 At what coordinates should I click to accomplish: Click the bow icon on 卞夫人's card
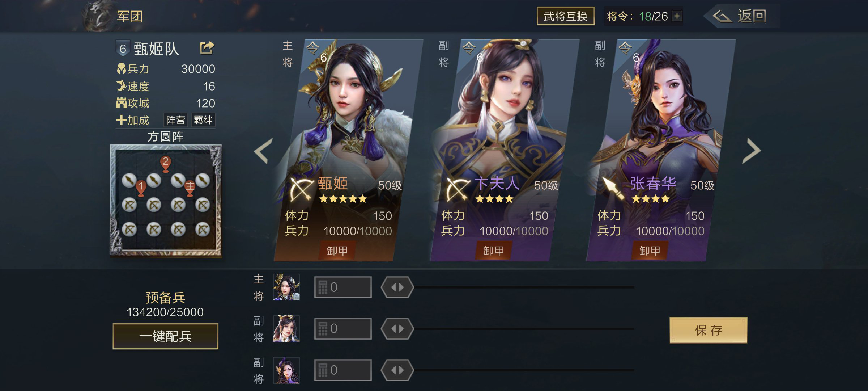[458, 189]
